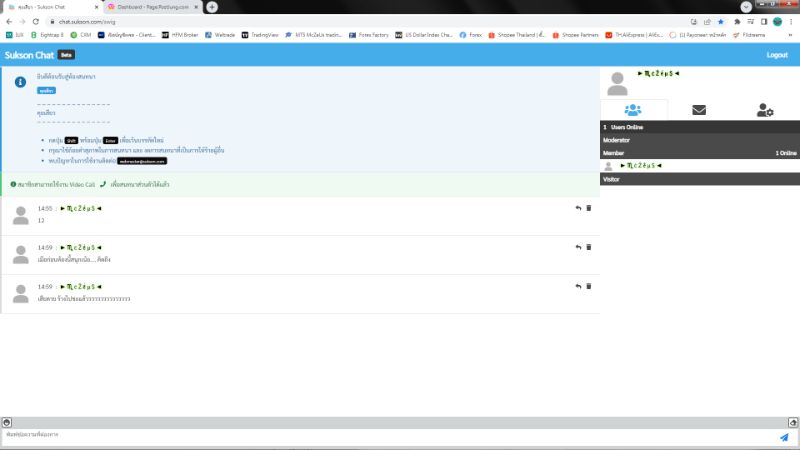Open the TH AliExpress bookmark
Screen dimensions: 800x450
tap(634, 35)
